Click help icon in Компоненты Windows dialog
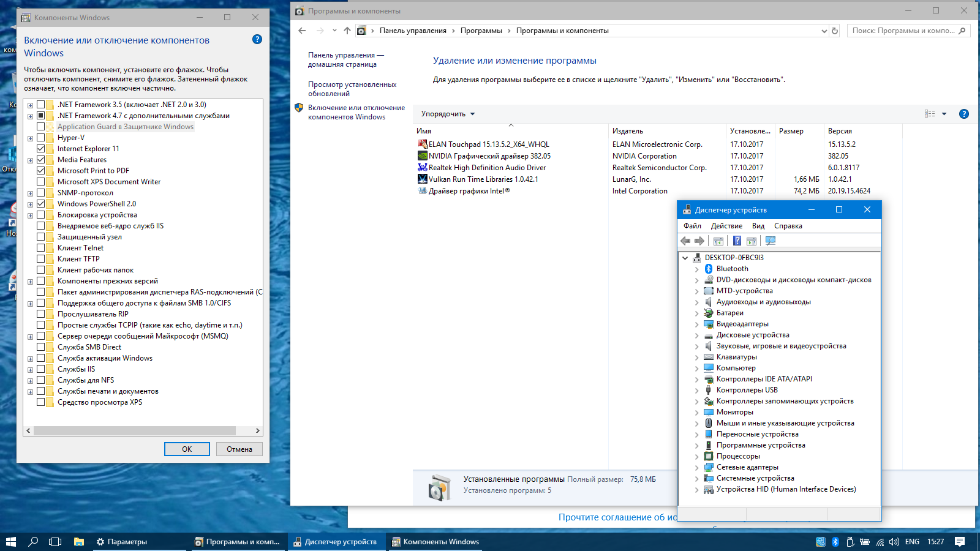The height and width of the screenshot is (551, 980). 257,39
